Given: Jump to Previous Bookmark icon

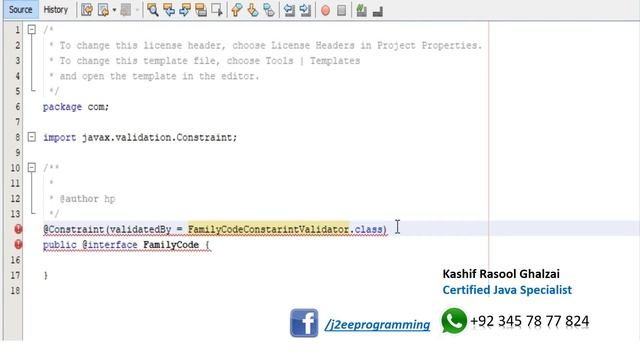Looking at the screenshot, I should point(237,10).
